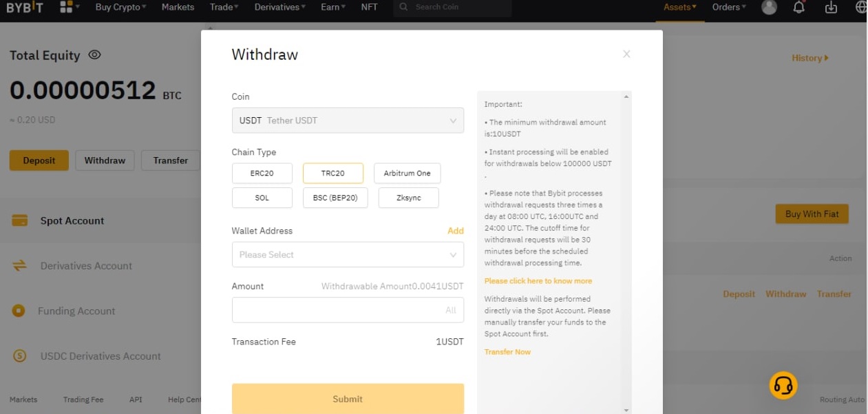Open the Wallet Address Please Select dropdown
The image size is (868, 414).
(x=348, y=254)
